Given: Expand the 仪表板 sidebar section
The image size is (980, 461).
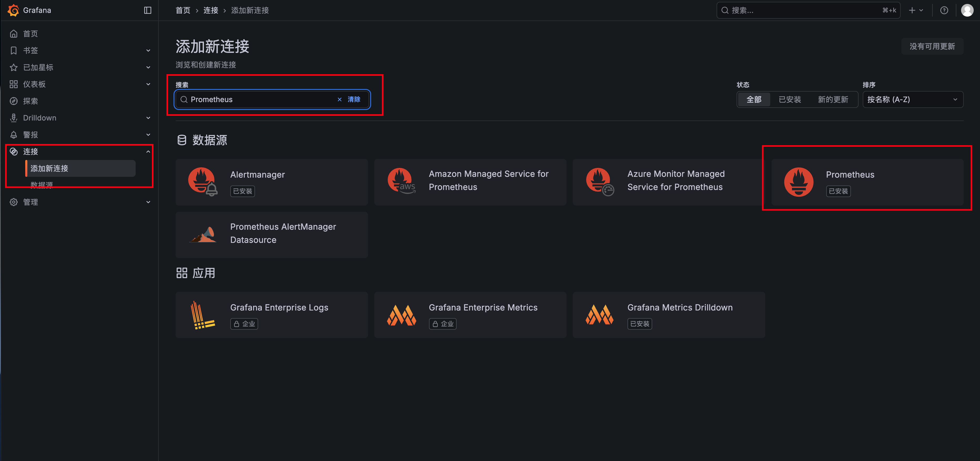Looking at the screenshot, I should (148, 84).
